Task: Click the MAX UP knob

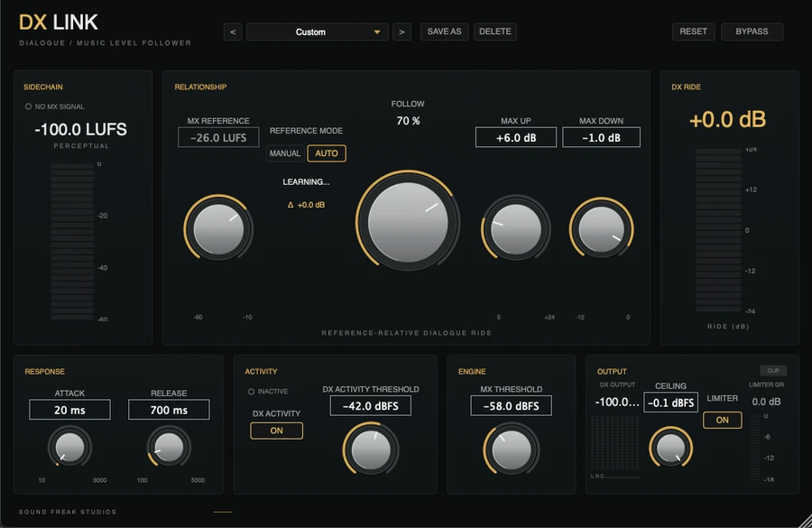Action: point(516,228)
